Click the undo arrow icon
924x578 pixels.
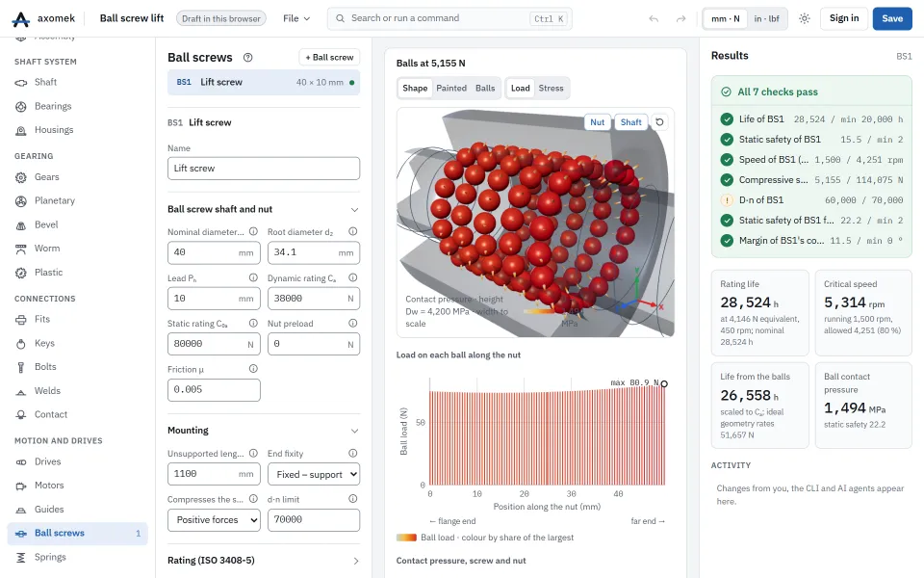(x=654, y=19)
